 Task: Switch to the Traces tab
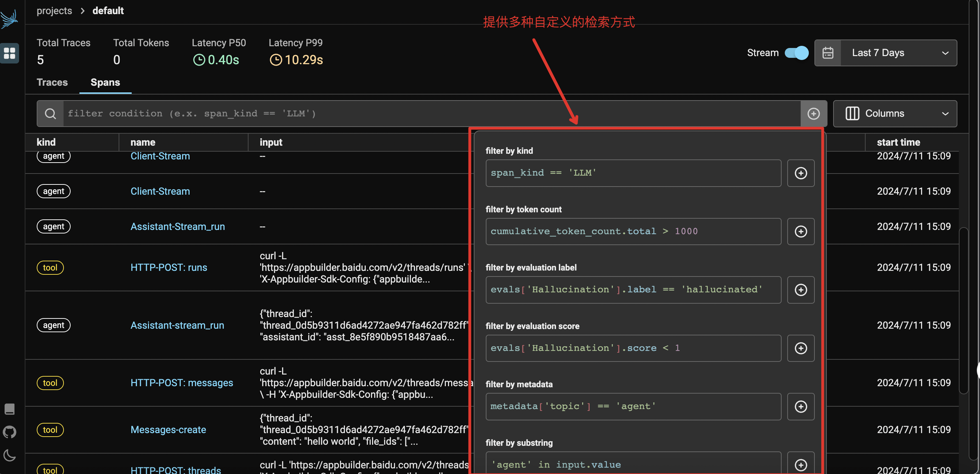(x=52, y=82)
